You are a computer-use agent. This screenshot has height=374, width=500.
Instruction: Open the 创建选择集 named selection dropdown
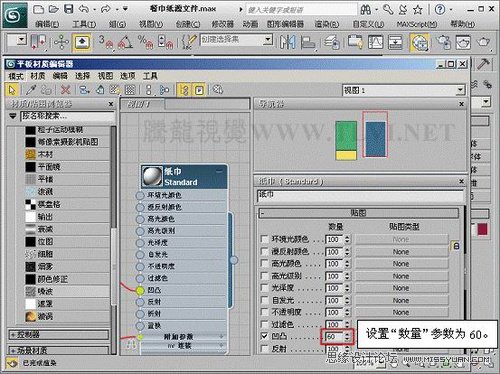[x=268, y=40]
